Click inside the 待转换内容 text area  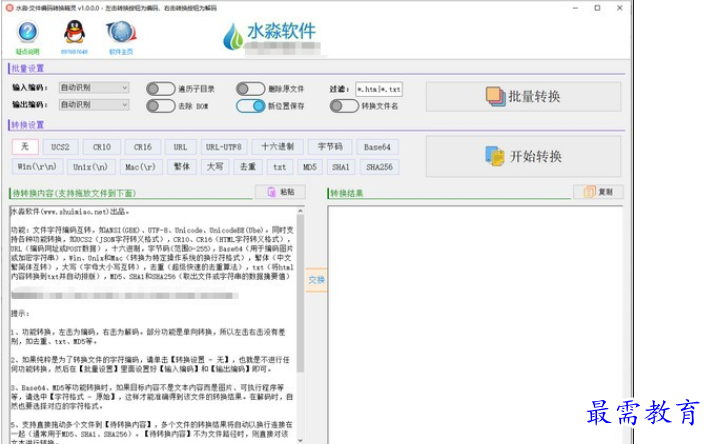153,324
